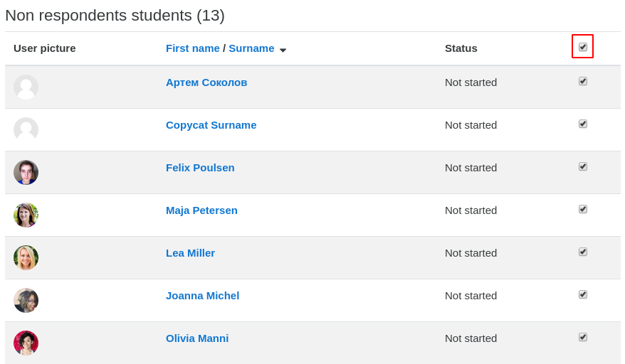This screenshot has height=364, width=625.
Task: Untick the checkbox beside Lea Miller
Action: coord(583,252)
